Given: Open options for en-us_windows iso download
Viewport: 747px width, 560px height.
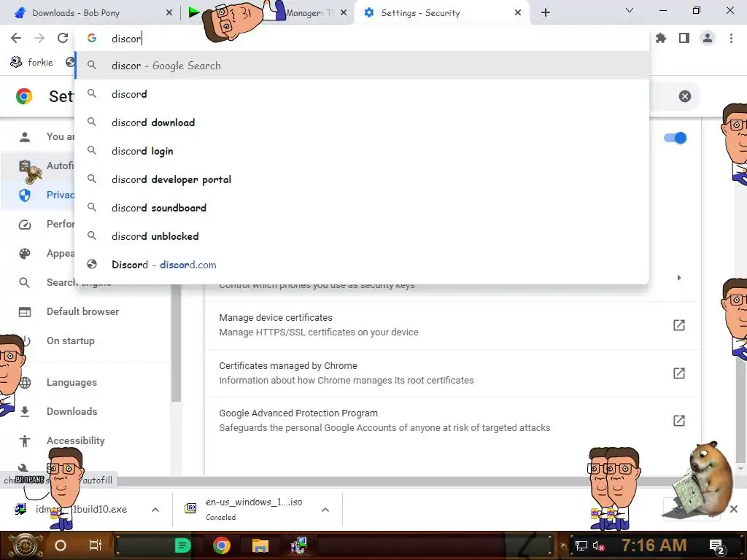Looking at the screenshot, I should pyautogui.click(x=325, y=510).
